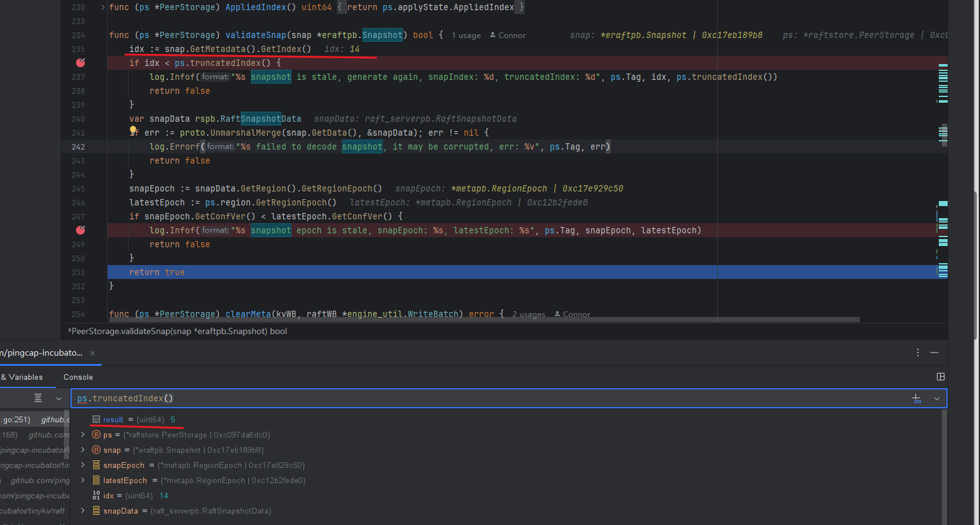Open the evaluate expression history dropdown
The image size is (980, 525).
click(x=936, y=398)
